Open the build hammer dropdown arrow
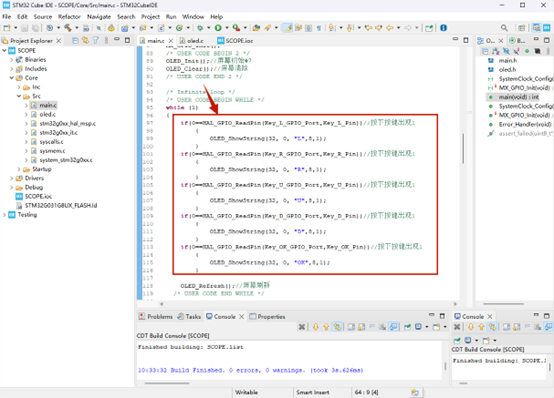Screen dimensions: 554x398 [77, 28]
